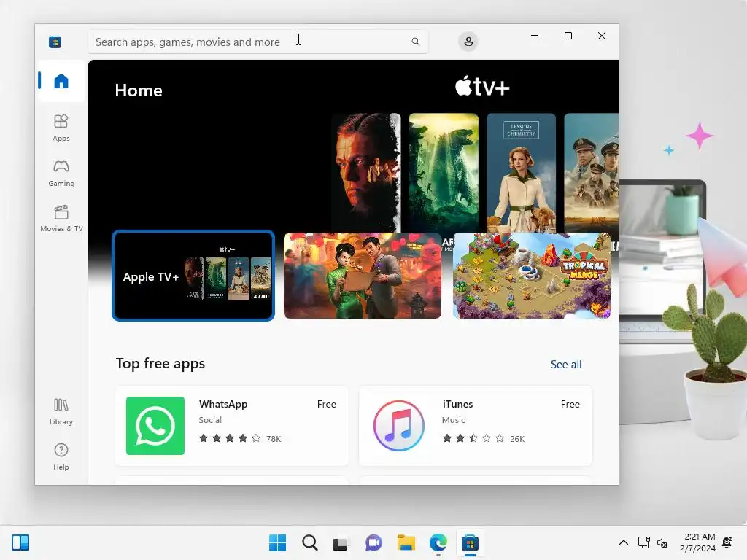The image size is (747, 560).
Task: Click the Free label on iTunes card
Action: [x=570, y=404]
